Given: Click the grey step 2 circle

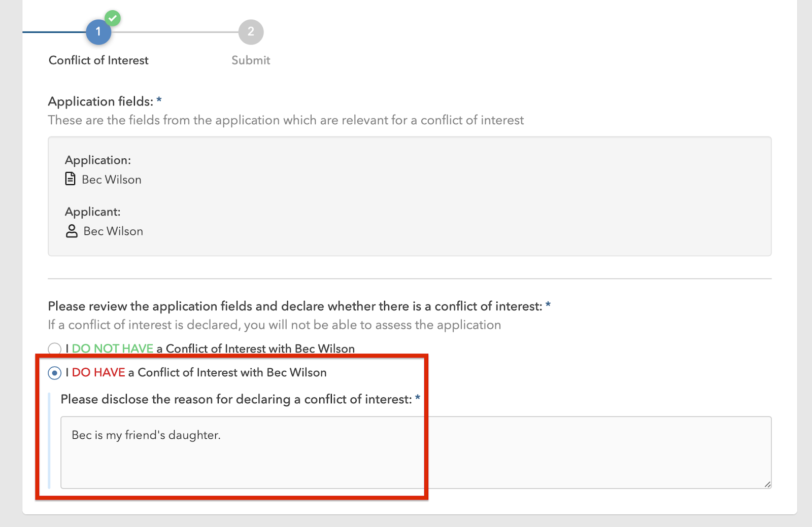Looking at the screenshot, I should (x=251, y=32).
